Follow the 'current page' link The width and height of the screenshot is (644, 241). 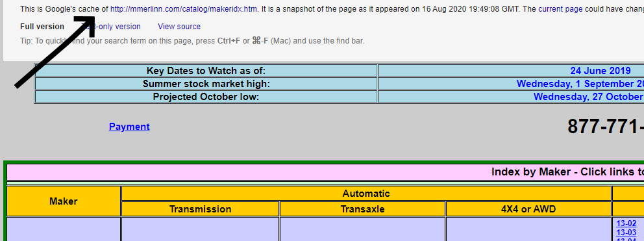pyautogui.click(x=560, y=9)
